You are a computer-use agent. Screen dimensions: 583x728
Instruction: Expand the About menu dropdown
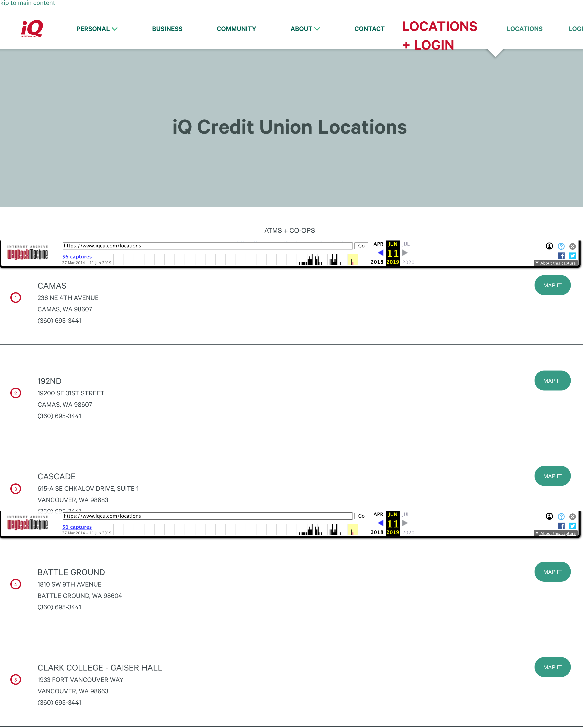click(x=305, y=29)
